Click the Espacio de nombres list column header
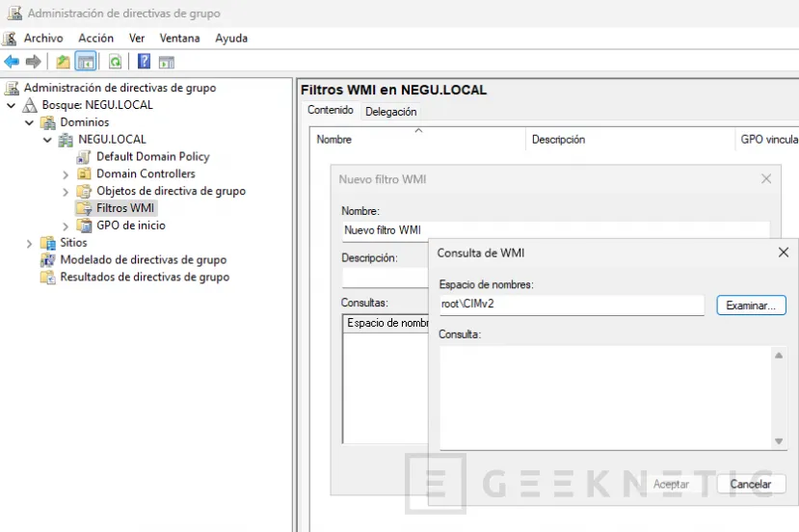The height and width of the screenshot is (532, 799). tap(386, 323)
